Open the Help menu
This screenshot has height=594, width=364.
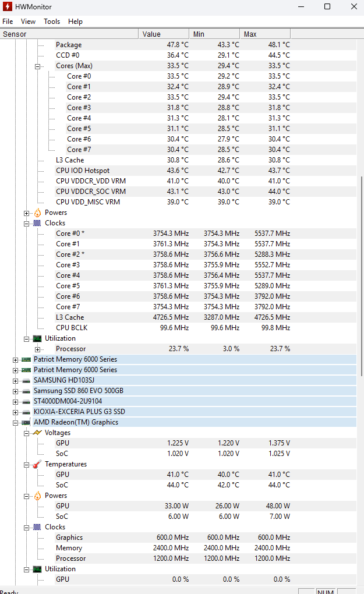pos(75,22)
